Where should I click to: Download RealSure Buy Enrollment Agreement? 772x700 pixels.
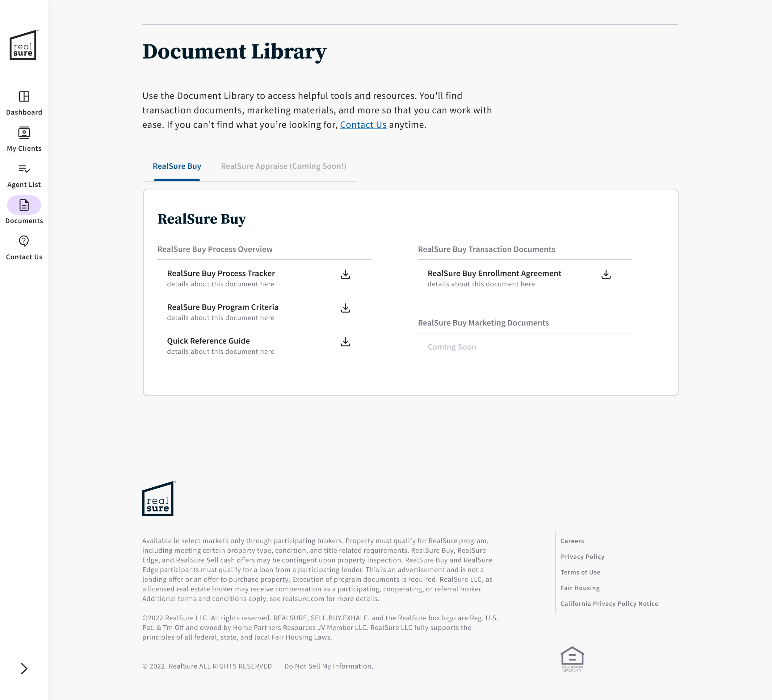[606, 274]
